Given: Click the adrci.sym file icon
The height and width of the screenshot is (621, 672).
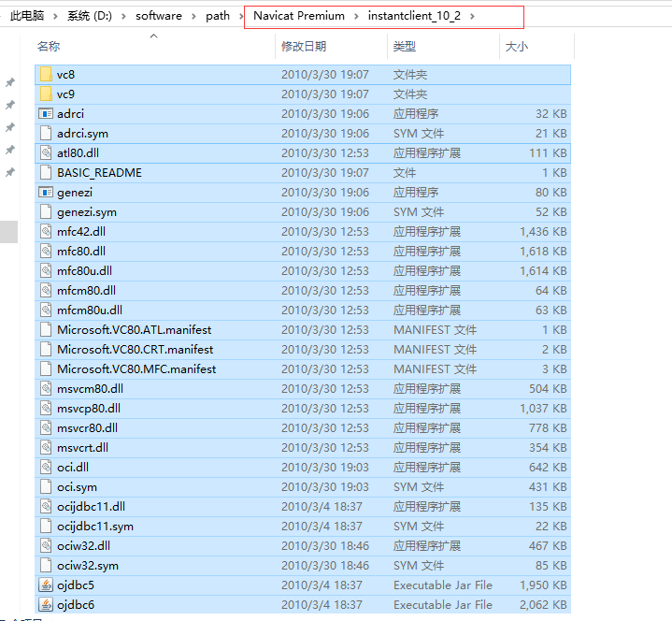Looking at the screenshot, I should [46, 134].
